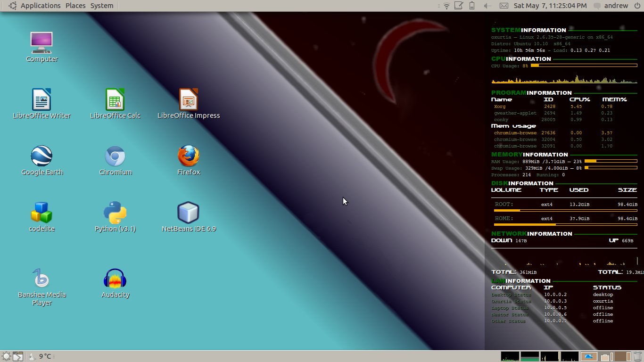Viewport: 644px width, 362px height.
Task: Select the Firefox desktop icon
Action: (x=189, y=160)
